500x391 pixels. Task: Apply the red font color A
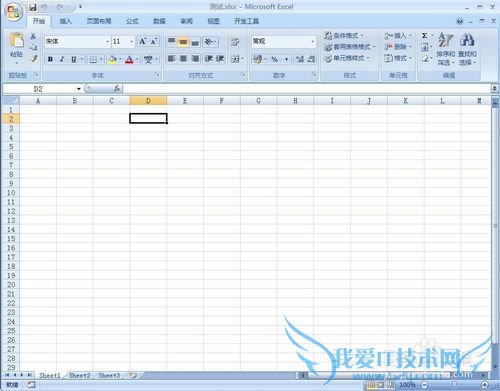(x=129, y=60)
